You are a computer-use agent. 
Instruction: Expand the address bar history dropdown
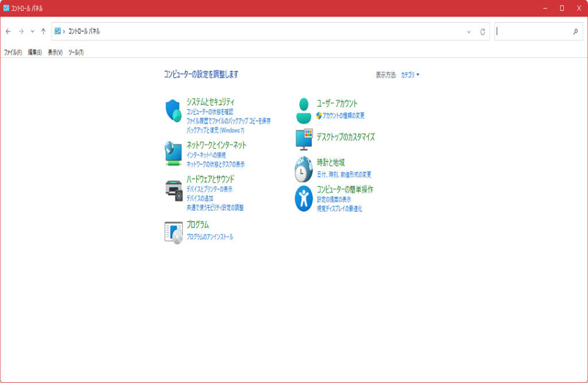tap(469, 32)
